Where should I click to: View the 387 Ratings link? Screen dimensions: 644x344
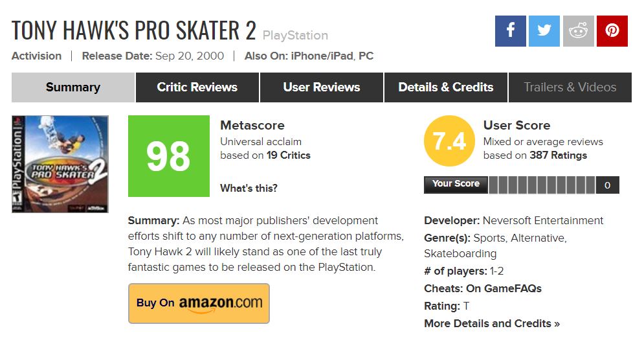pyautogui.click(x=558, y=155)
